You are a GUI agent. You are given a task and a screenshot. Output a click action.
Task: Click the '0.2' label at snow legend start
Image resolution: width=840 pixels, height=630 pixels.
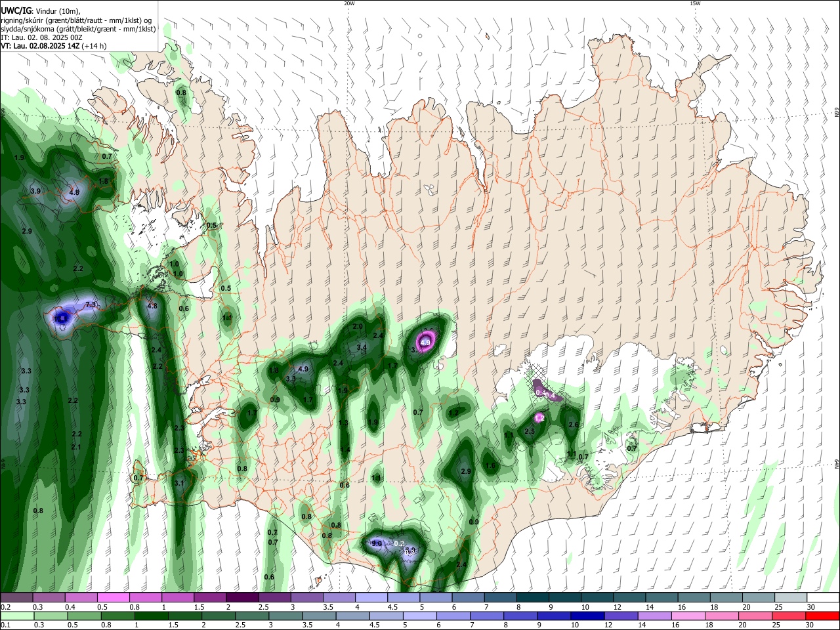click(x=5, y=607)
